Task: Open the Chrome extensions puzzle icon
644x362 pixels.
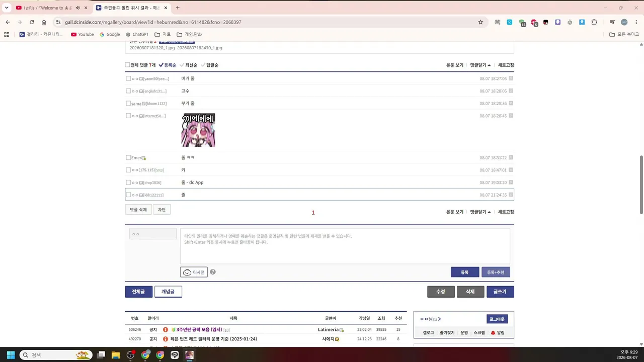Action: coord(594,22)
